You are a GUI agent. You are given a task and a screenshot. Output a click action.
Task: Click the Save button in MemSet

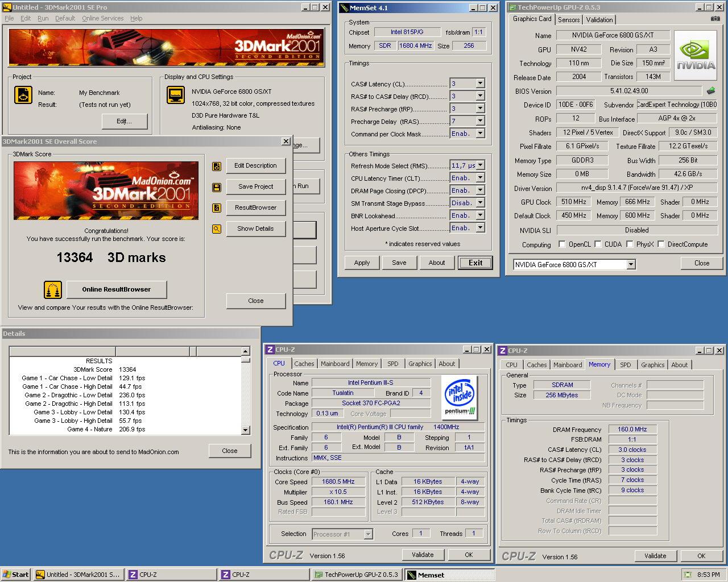click(399, 263)
